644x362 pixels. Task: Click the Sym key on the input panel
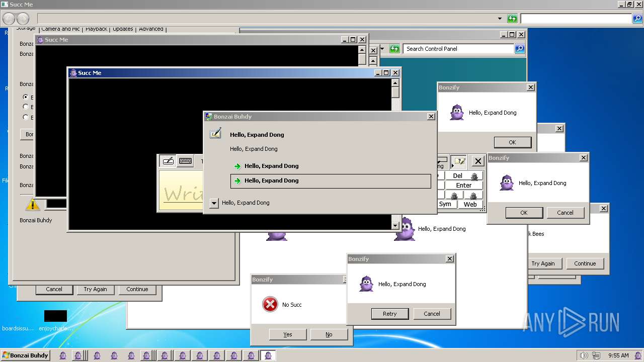click(445, 204)
